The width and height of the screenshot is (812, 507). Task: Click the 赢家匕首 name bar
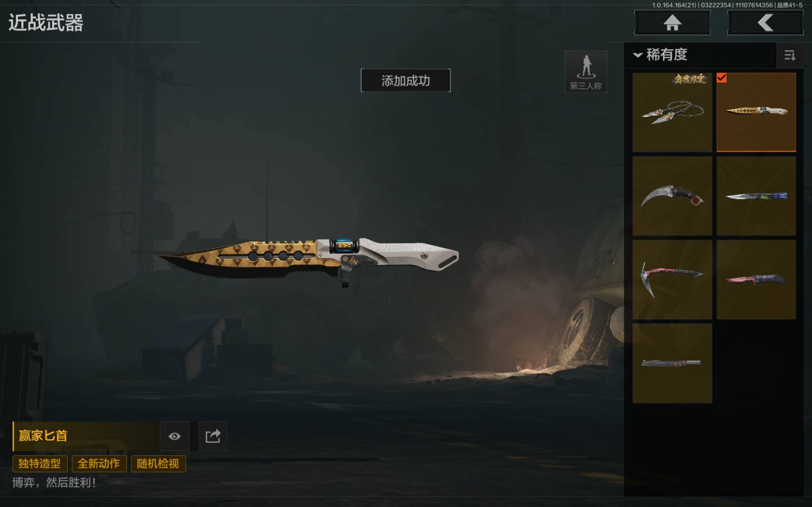click(x=86, y=436)
